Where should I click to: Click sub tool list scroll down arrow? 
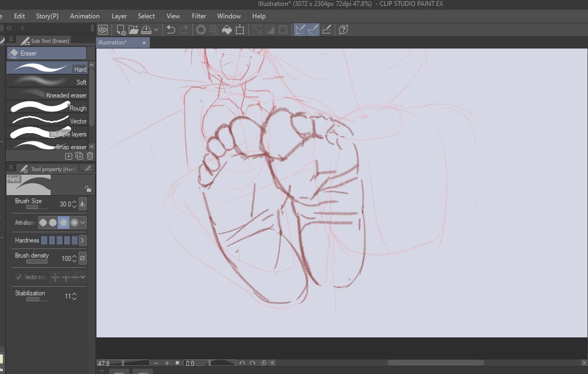[x=92, y=147]
